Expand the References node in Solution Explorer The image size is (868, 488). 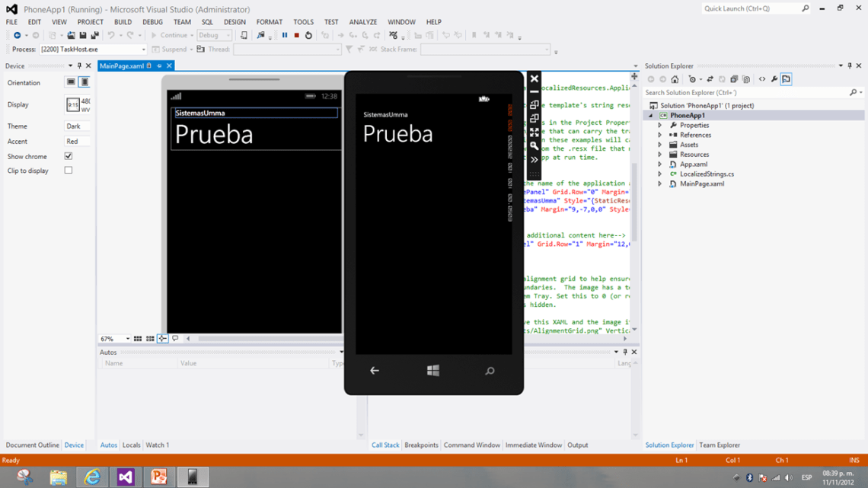click(x=659, y=135)
